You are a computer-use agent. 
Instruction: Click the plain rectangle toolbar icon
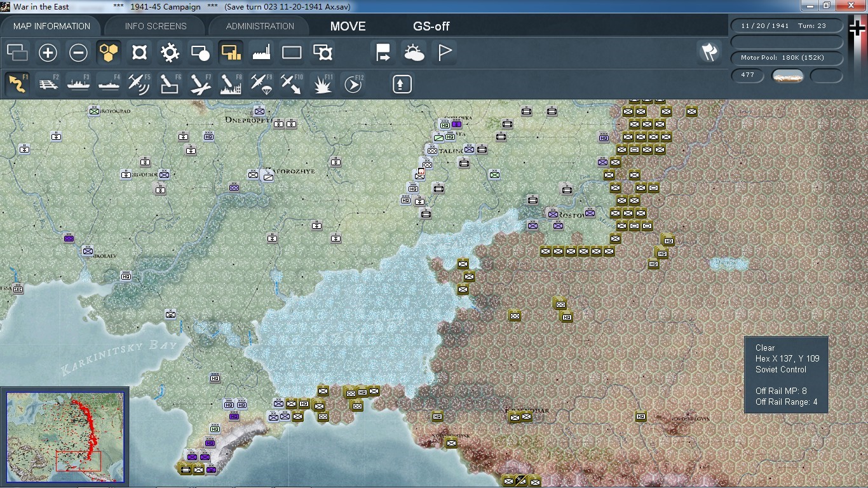[x=292, y=52]
